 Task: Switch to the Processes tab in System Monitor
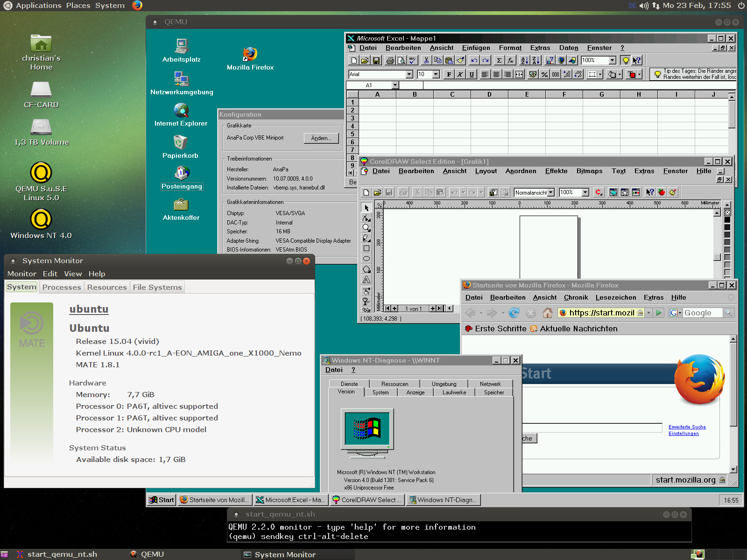point(62,287)
